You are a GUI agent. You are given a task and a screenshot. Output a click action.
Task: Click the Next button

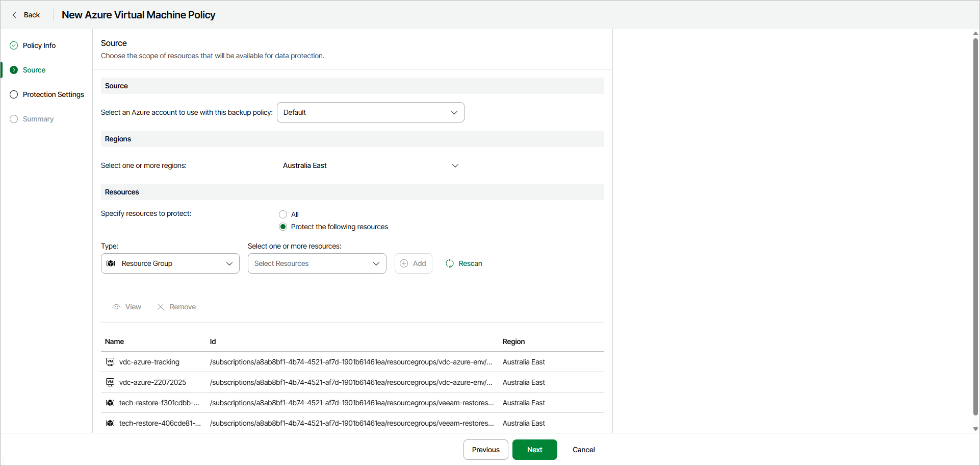(534, 450)
